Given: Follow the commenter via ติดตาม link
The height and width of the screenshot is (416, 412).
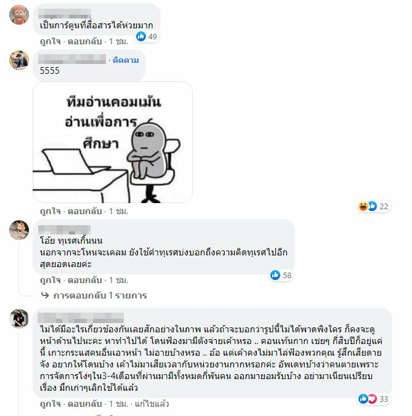Looking at the screenshot, I should pyautogui.click(x=126, y=60).
